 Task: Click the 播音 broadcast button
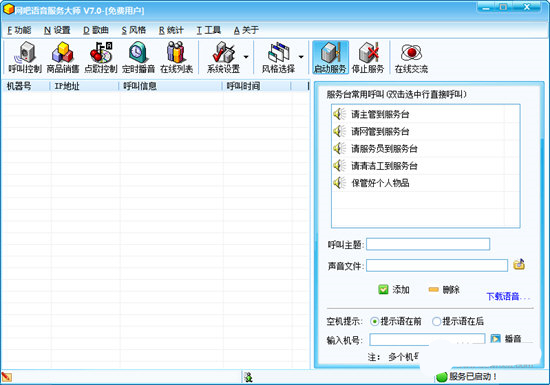(506, 339)
